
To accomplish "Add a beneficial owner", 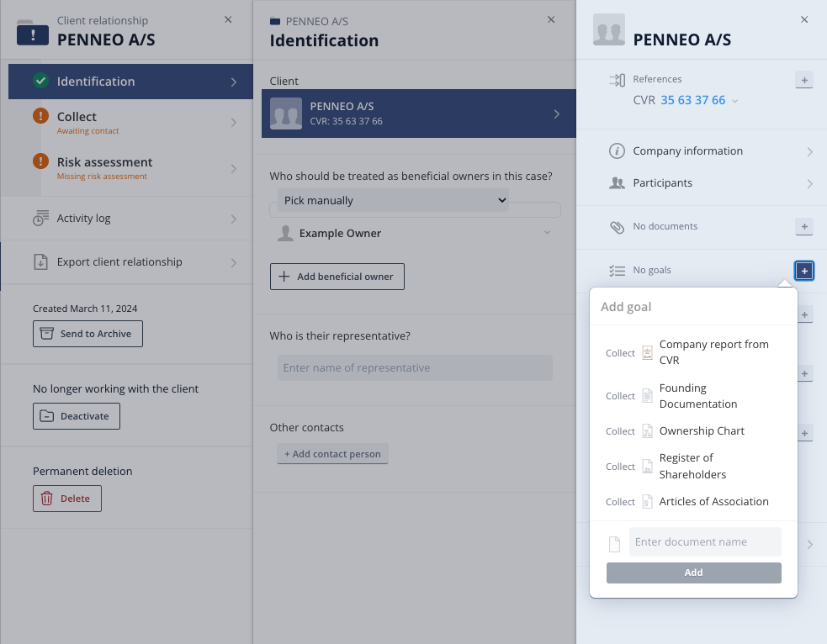I will coord(337,277).
